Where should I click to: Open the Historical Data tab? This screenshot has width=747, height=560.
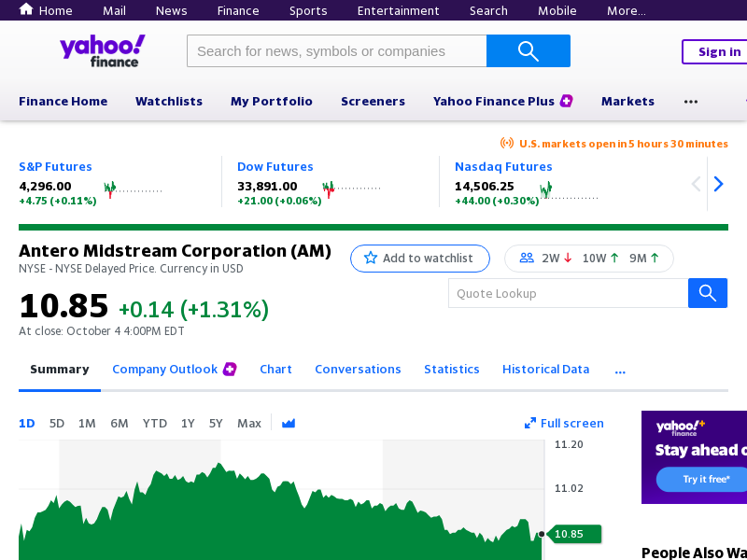pos(545,370)
